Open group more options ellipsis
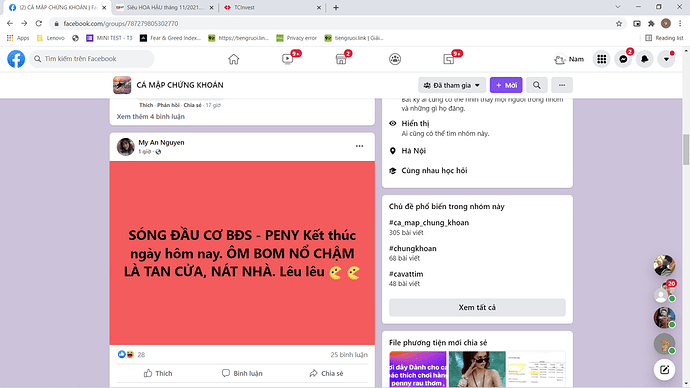This screenshot has width=690, height=388. [x=562, y=85]
